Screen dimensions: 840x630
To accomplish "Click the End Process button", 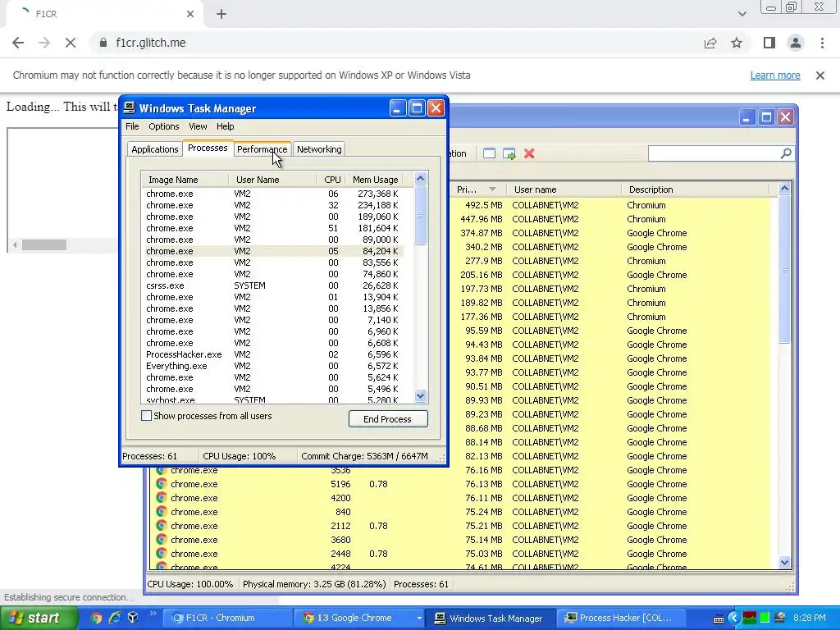I will [x=388, y=419].
